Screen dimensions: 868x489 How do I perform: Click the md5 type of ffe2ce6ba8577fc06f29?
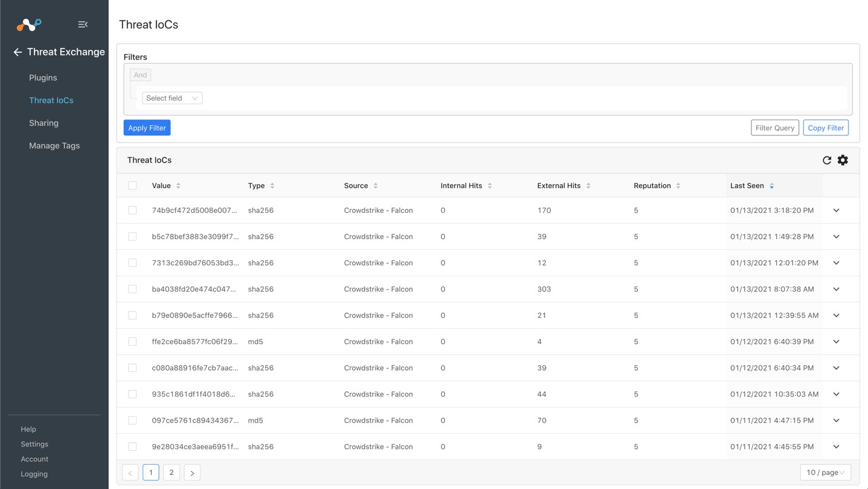click(x=256, y=342)
